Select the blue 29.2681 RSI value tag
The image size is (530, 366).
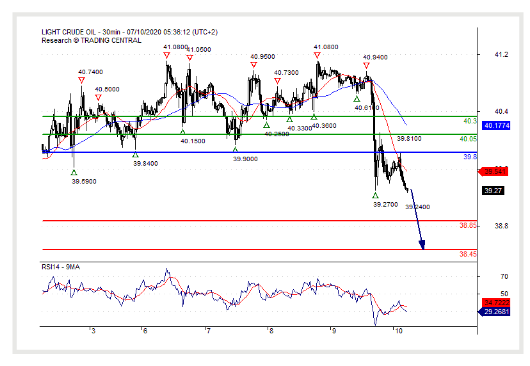click(494, 312)
